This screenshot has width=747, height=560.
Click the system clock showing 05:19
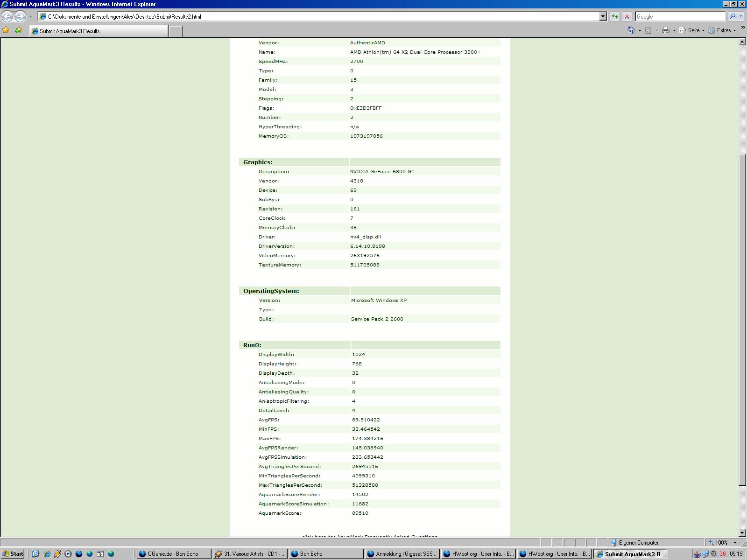[x=736, y=554]
